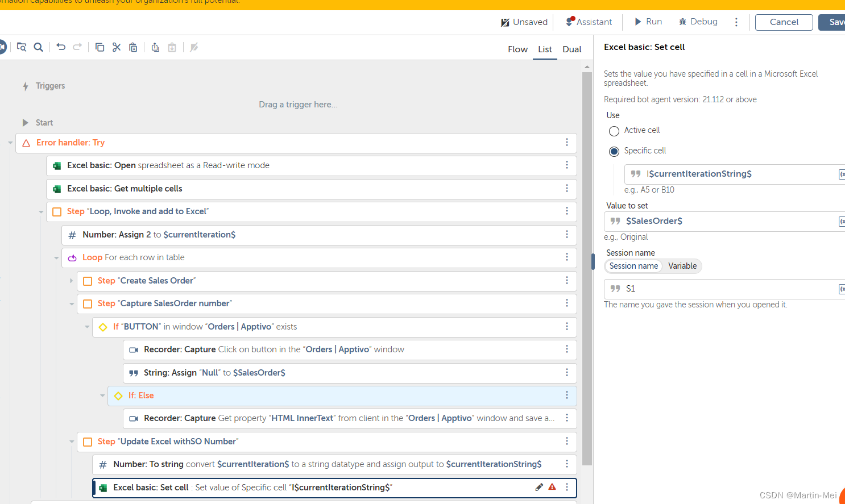Open options for Error handler: Try row
This screenshot has height=504, width=845.
pyautogui.click(x=567, y=142)
